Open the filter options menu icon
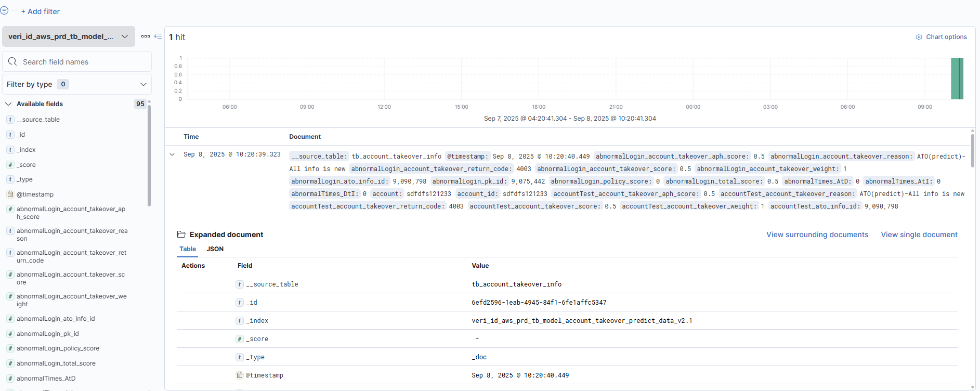Image resolution: width=980 pixels, height=391 pixels. [4, 10]
